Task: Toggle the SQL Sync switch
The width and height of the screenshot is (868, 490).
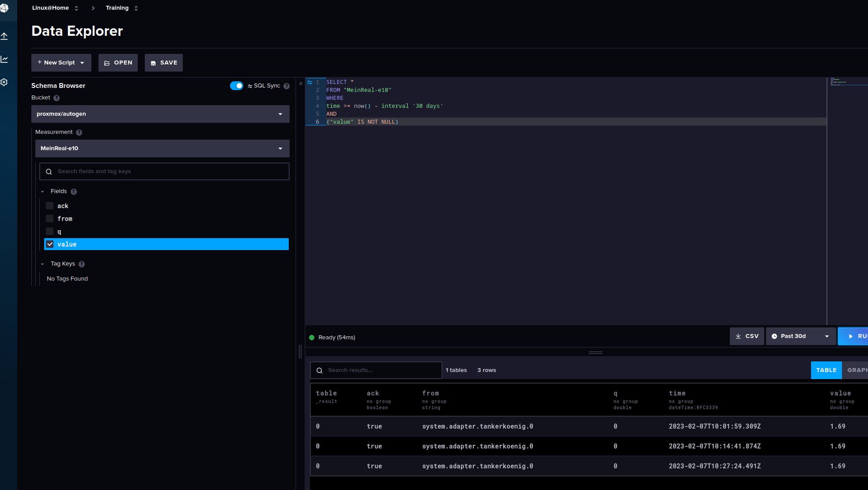Action: click(x=237, y=86)
